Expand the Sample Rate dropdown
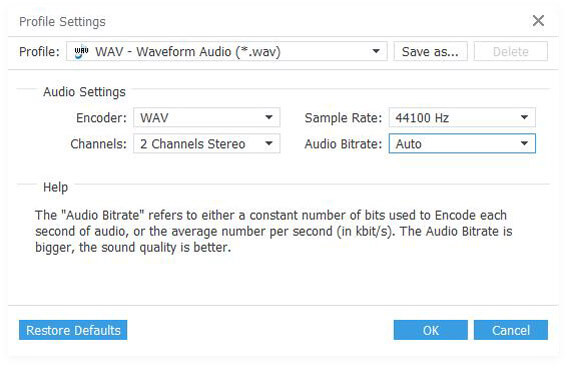 pos(462,117)
